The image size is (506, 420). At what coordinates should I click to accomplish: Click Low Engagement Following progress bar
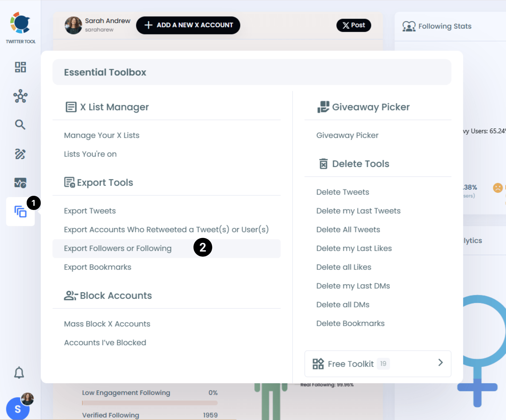(x=150, y=403)
